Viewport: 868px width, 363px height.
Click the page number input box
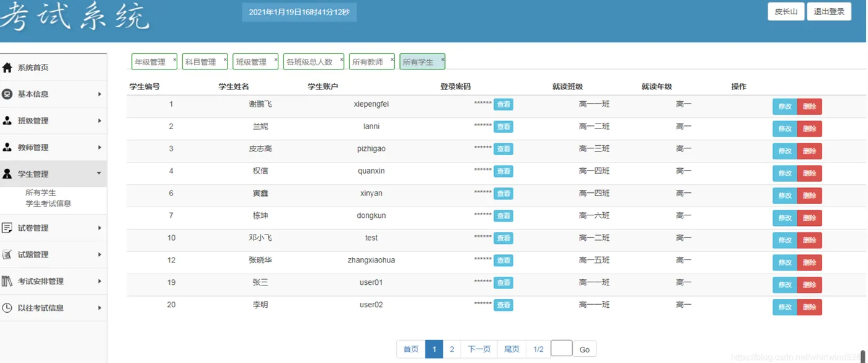click(562, 348)
